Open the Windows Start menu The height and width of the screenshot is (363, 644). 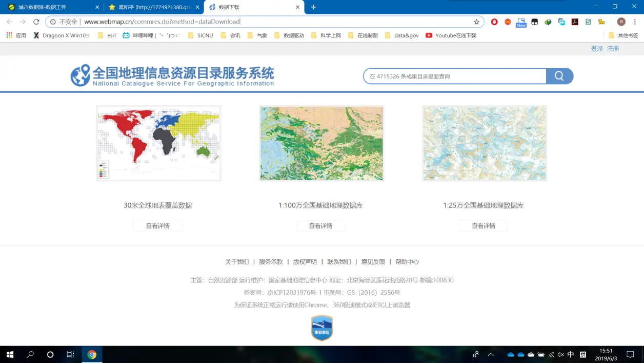click(x=10, y=354)
